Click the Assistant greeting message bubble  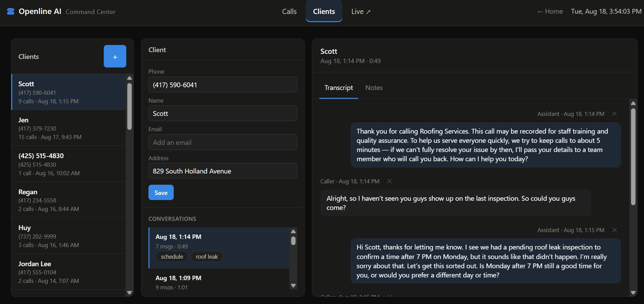click(x=486, y=145)
